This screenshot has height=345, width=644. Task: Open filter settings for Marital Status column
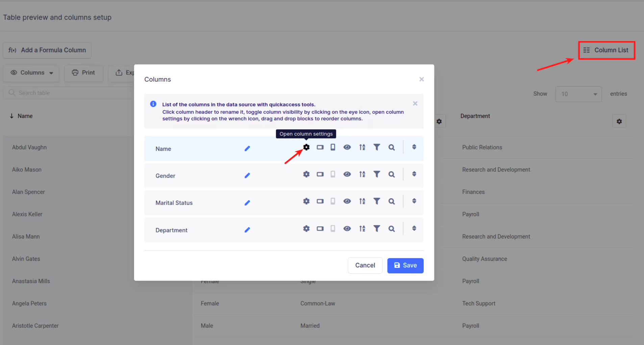pos(376,201)
